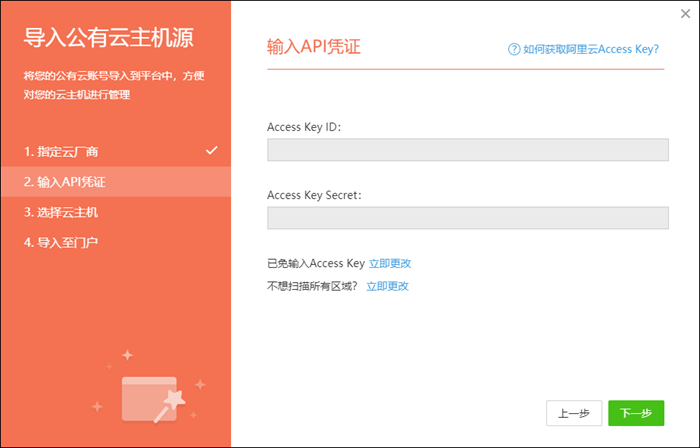Jump to step 3. 选择云主机
This screenshot has height=448, width=700.
coord(61,212)
